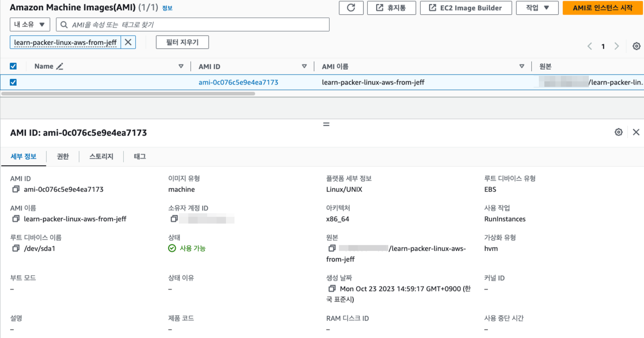Click the 원본 column header
The width and height of the screenshot is (644, 338).
pos(545,66)
